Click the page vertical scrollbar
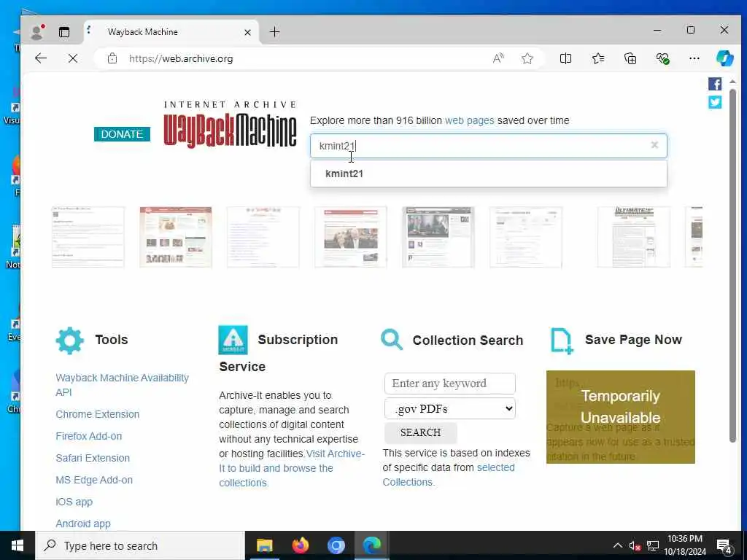 click(732, 265)
